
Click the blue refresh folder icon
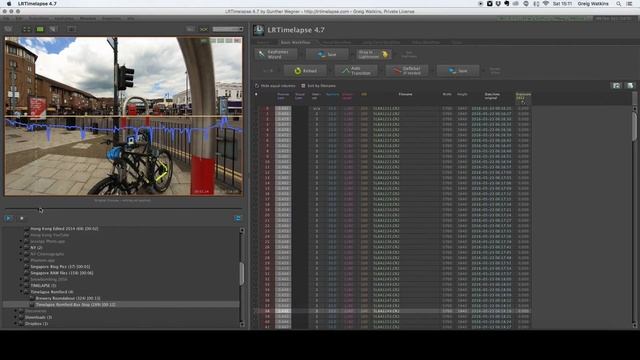click(x=237, y=218)
